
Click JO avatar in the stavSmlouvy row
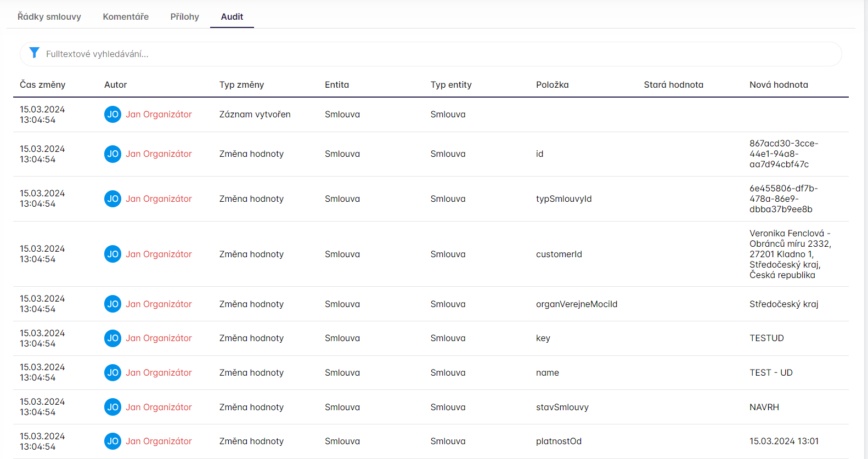tap(112, 407)
